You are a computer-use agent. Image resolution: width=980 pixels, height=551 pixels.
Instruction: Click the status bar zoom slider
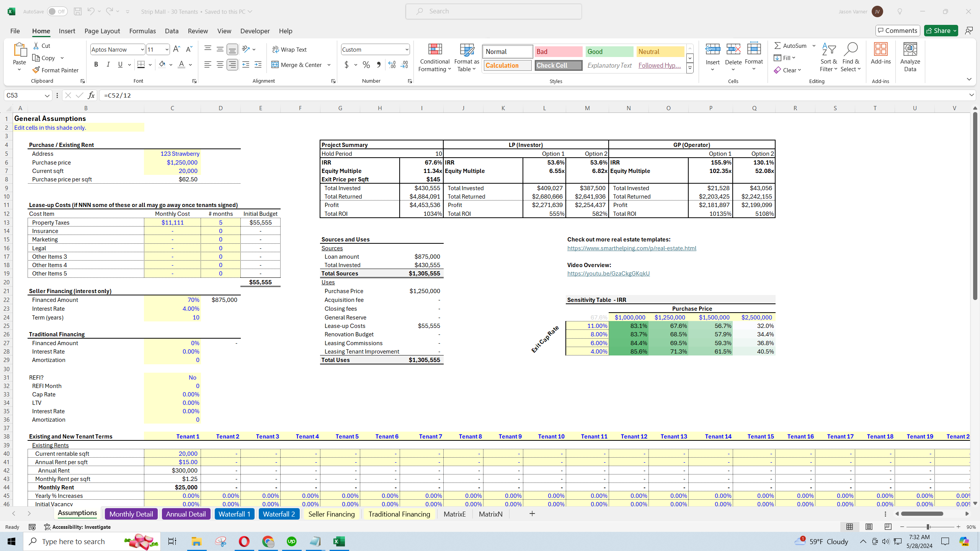coord(930,527)
